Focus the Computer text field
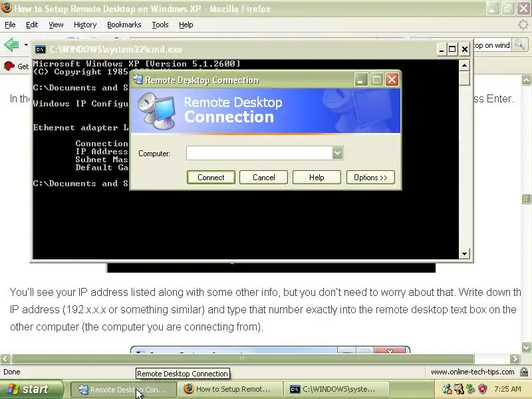The width and height of the screenshot is (532, 399). (x=259, y=153)
